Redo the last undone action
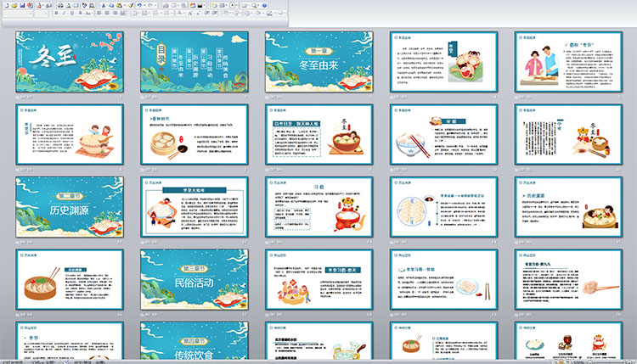 point(150,5)
